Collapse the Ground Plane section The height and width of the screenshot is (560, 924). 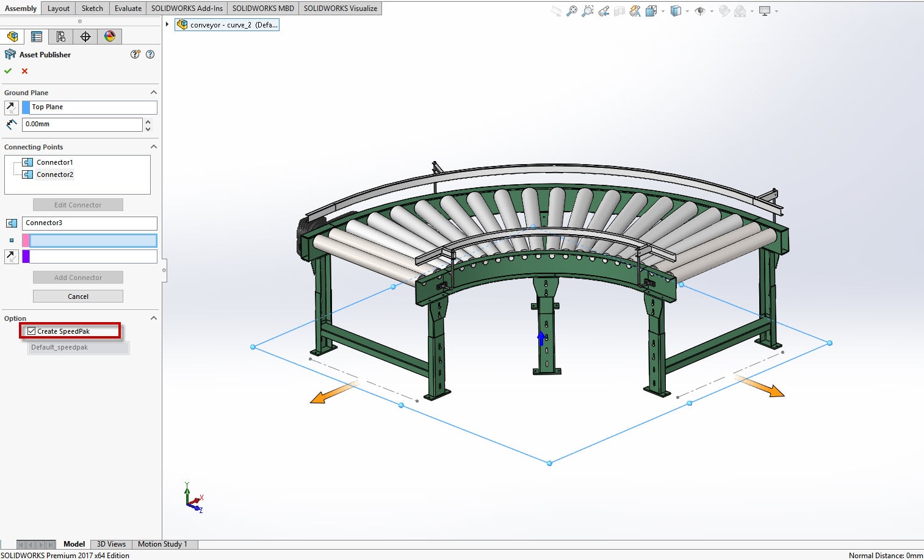click(x=154, y=93)
